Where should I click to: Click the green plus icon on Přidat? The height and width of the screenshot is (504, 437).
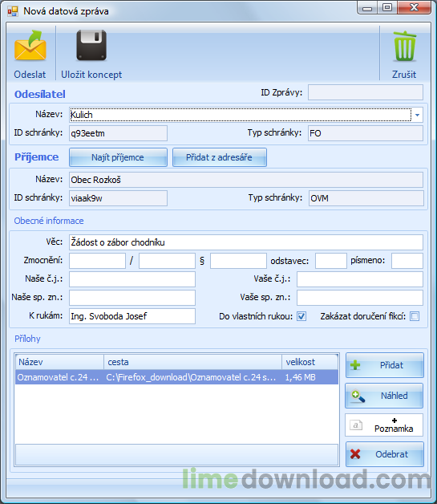click(x=355, y=365)
